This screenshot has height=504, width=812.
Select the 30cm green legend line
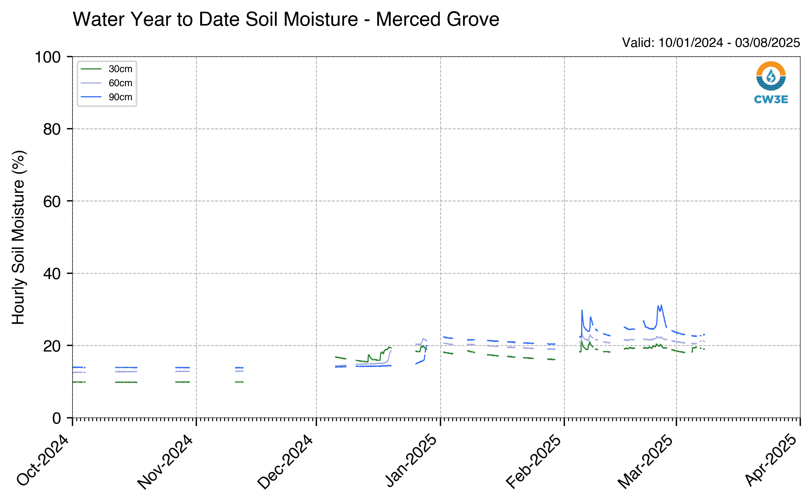click(x=91, y=69)
